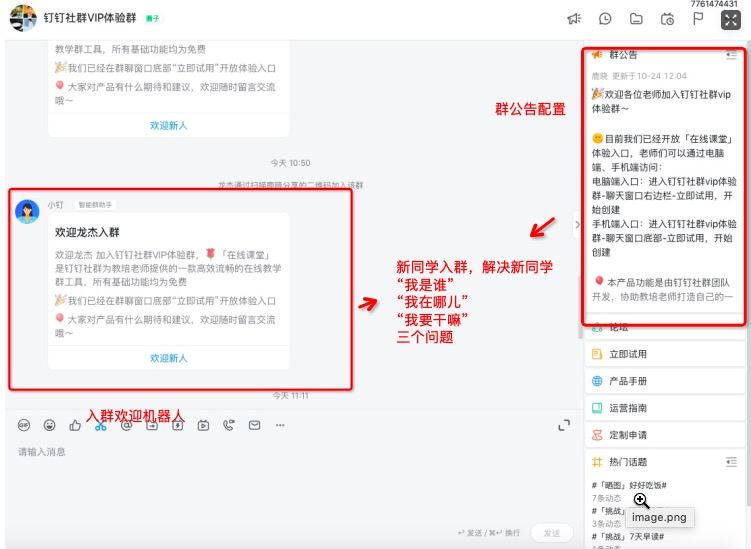The image size is (751, 549).
Task: Open the GIF picker in input toolbar
Action: 24,425
